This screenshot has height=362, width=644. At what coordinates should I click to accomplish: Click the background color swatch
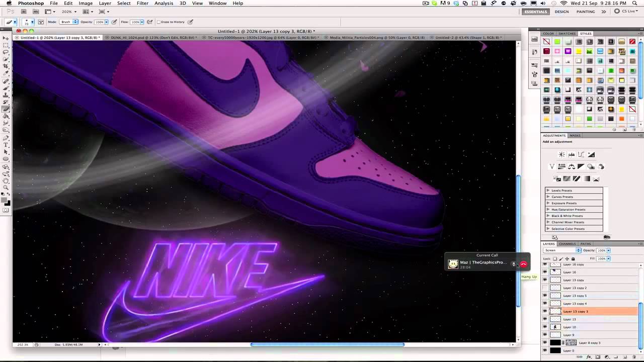tap(8, 203)
